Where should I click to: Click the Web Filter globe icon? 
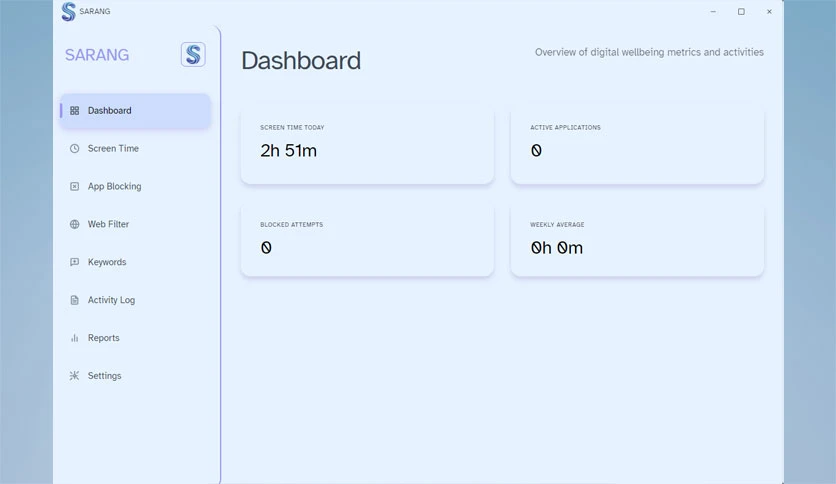tap(75, 224)
